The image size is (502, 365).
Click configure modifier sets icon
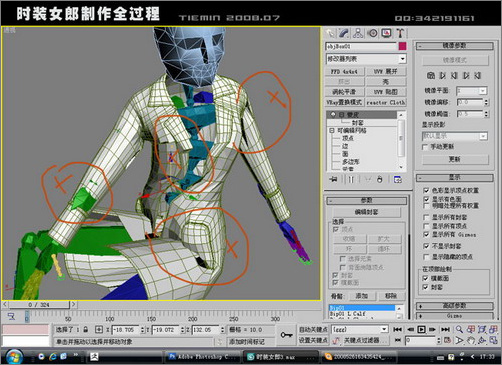pos(398,179)
